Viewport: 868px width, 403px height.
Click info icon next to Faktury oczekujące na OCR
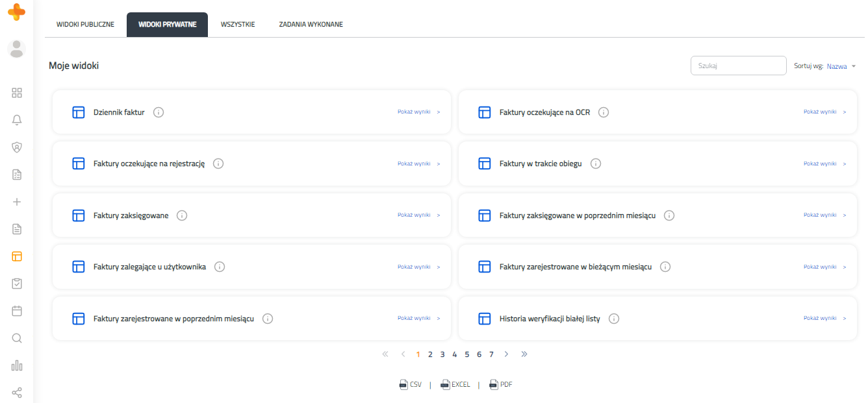coord(604,112)
